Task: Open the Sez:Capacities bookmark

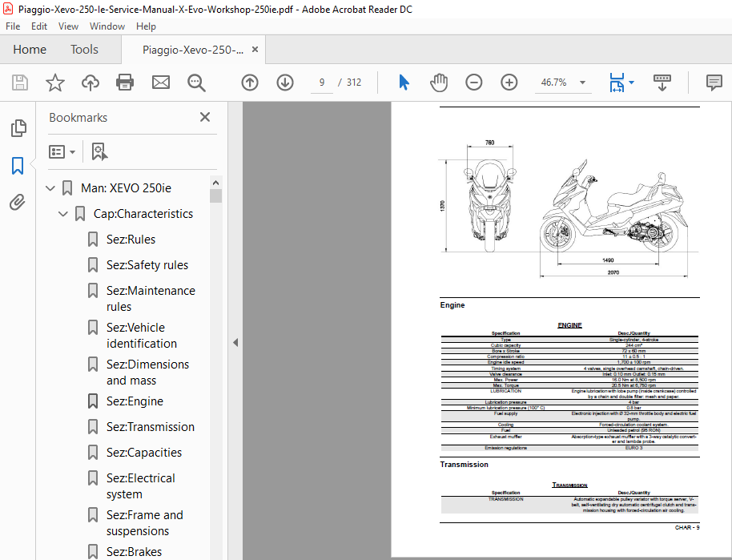Action: pos(144,453)
